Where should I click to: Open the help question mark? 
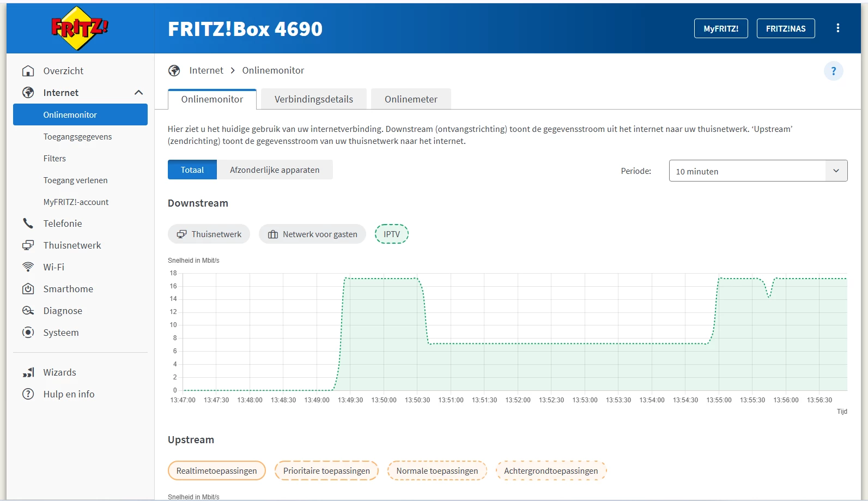pos(834,71)
